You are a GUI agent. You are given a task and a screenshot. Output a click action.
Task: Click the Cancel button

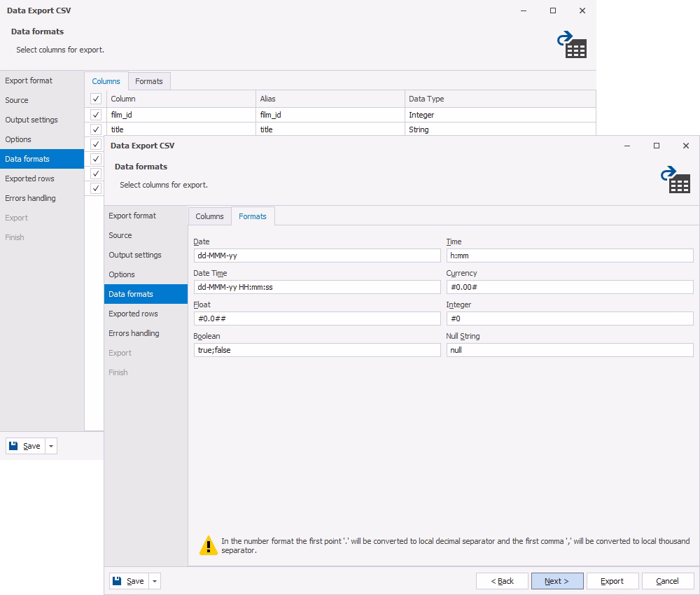667,581
